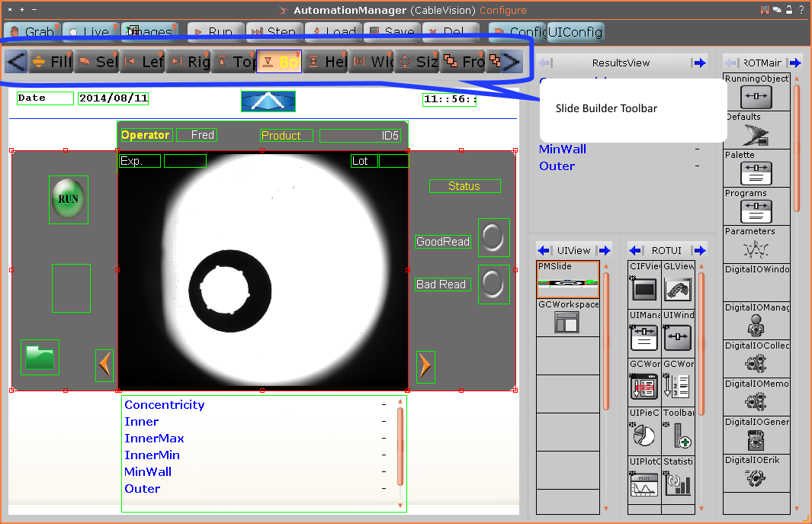Click the Status label box
This screenshot has width=812, height=524.
(465, 186)
